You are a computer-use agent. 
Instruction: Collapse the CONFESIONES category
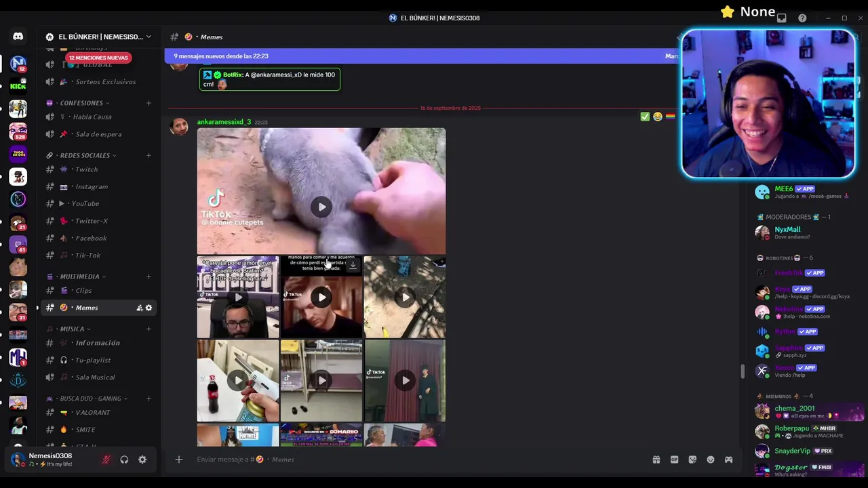(x=79, y=103)
